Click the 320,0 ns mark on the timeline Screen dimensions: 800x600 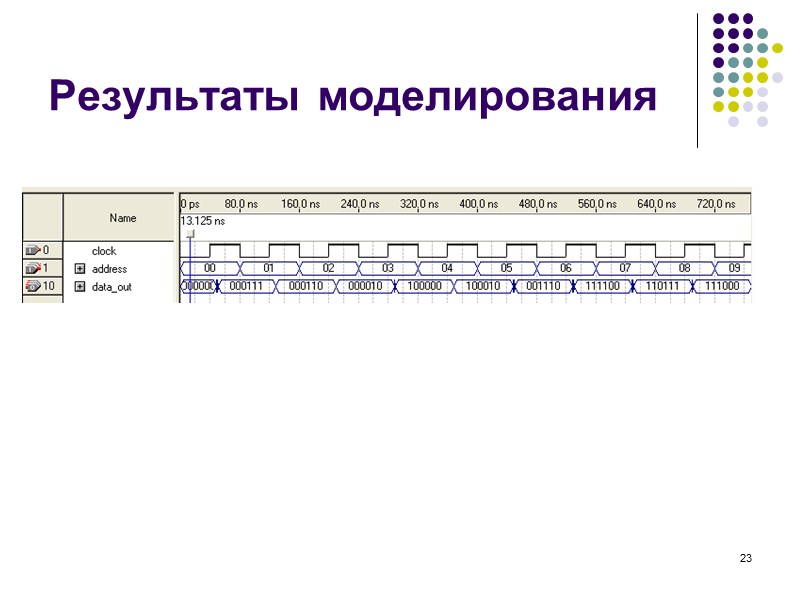pyautogui.click(x=421, y=202)
